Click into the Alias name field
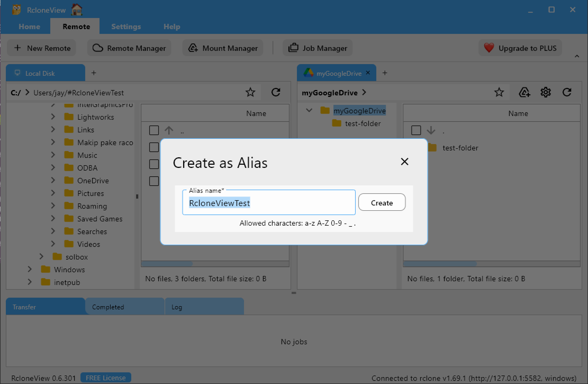Image resolution: width=588 pixels, height=384 pixels. pyautogui.click(x=291, y=203)
